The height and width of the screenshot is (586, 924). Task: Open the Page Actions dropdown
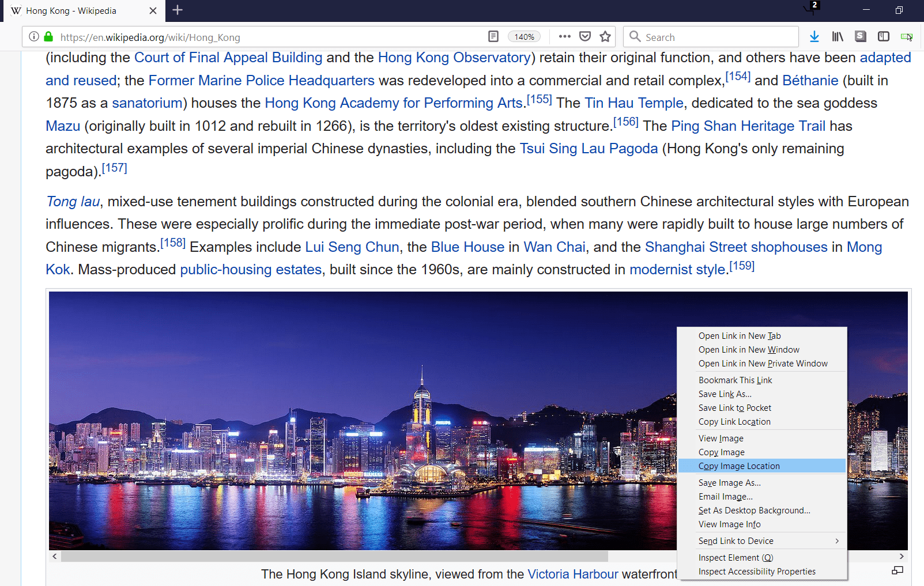[x=564, y=36]
